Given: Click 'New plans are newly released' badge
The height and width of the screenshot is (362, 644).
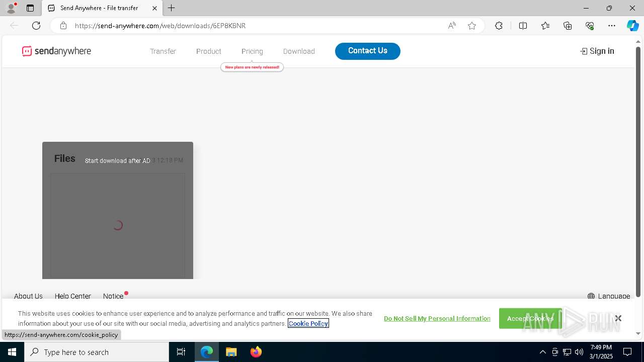Looking at the screenshot, I should coord(252,67).
